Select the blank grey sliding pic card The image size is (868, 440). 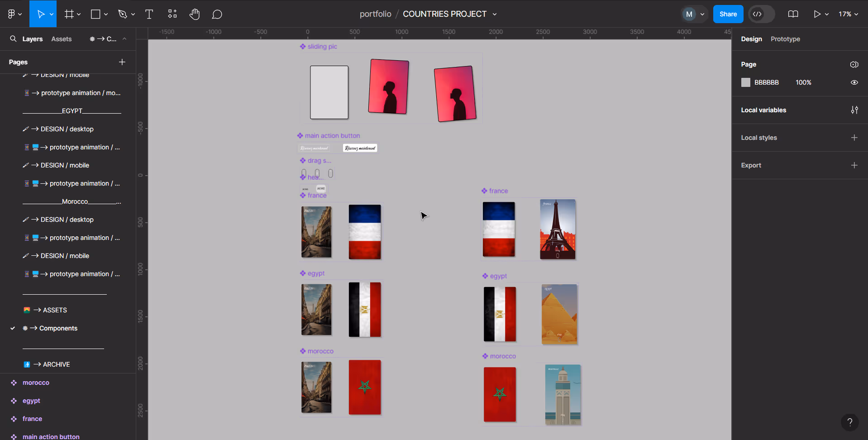point(329,92)
